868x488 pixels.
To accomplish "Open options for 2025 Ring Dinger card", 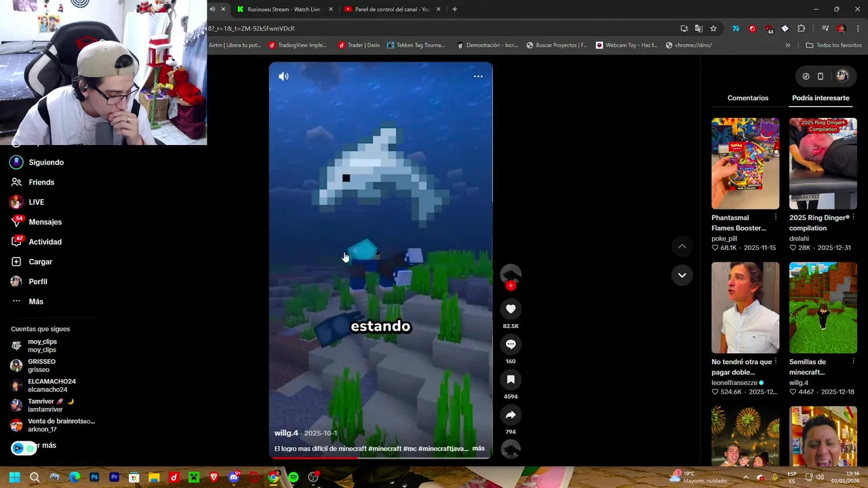I will click(x=853, y=218).
